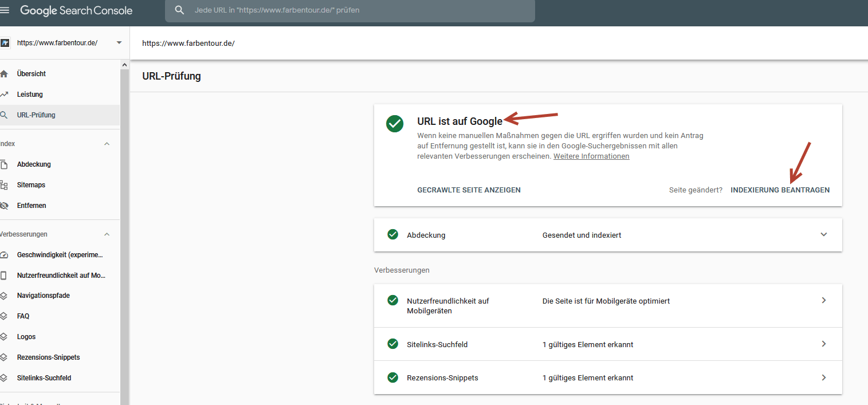Viewport: 868px width, 405px height.
Task: Click the phone icon beside Nutzerfreundlichkeit
Action: (4, 276)
